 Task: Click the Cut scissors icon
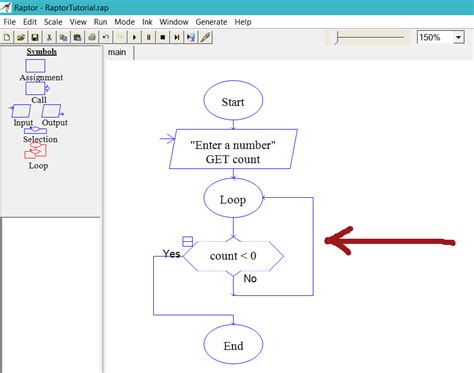point(49,37)
